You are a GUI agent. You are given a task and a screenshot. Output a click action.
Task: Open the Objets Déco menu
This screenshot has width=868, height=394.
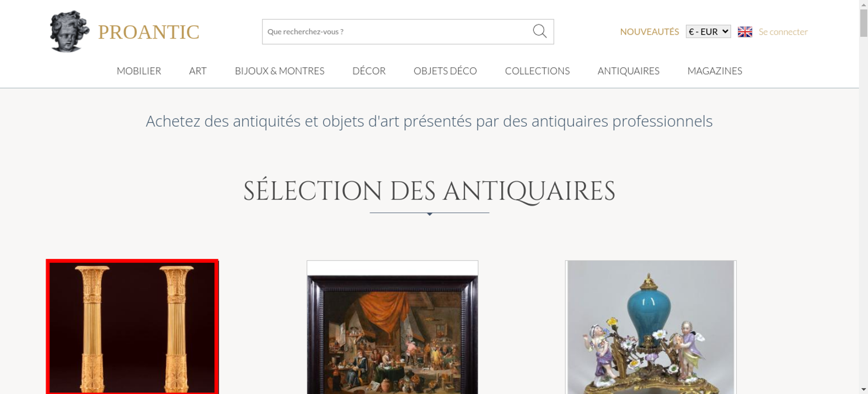pyautogui.click(x=445, y=71)
